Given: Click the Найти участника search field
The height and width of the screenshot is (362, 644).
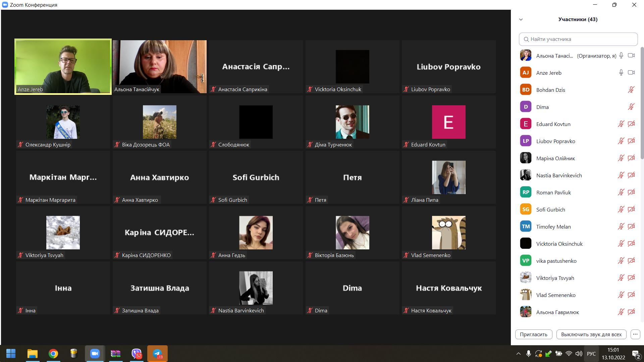Looking at the screenshot, I should coord(578,39).
